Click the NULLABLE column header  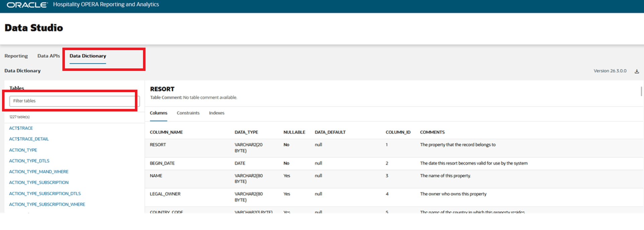point(294,132)
